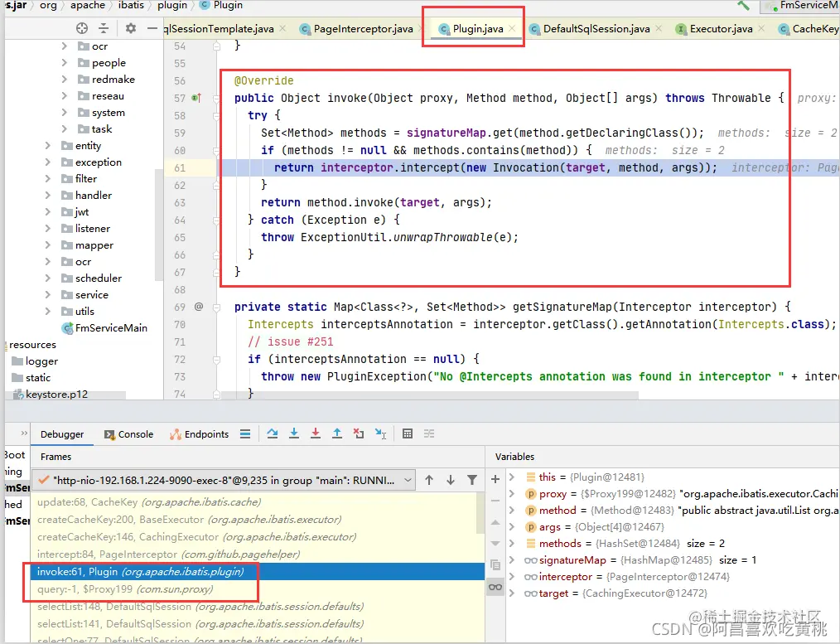Viewport: 840px width, 644px height.
Task: Close the DefaultSqlSession.java tab
Action: coord(659,28)
